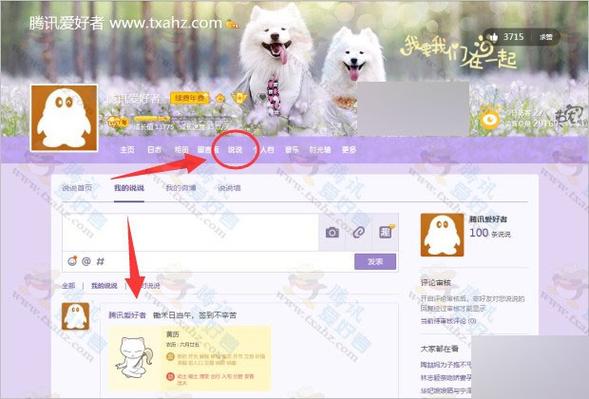This screenshot has width=589, height=399.
Task: Open the camera photo upload icon
Action: click(332, 233)
